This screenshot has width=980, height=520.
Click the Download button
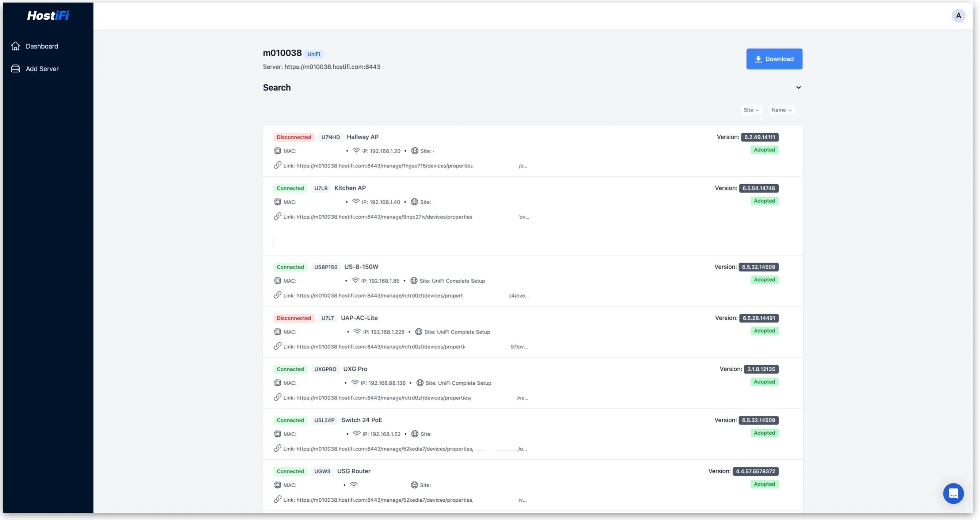pos(774,59)
